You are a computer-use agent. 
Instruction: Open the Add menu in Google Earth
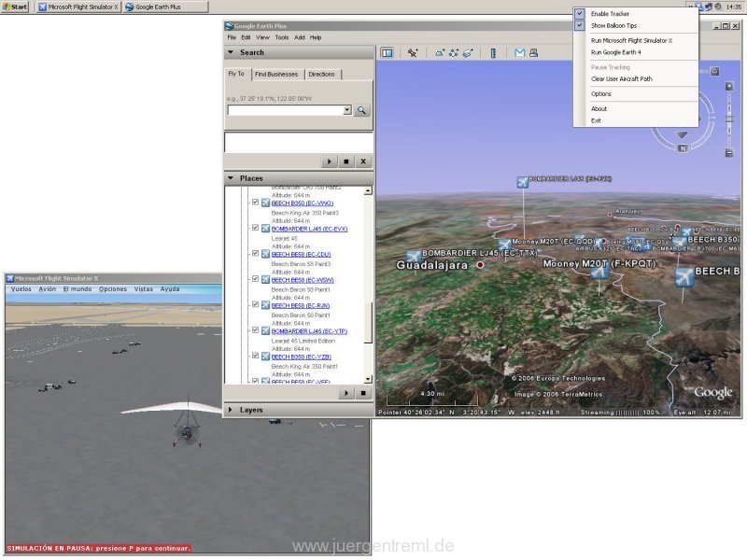tap(300, 37)
